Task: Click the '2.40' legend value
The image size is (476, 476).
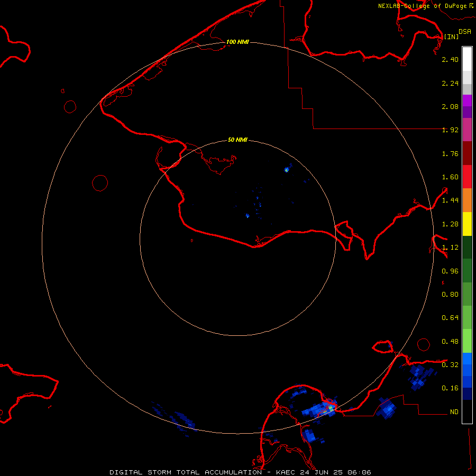Action: click(450, 59)
